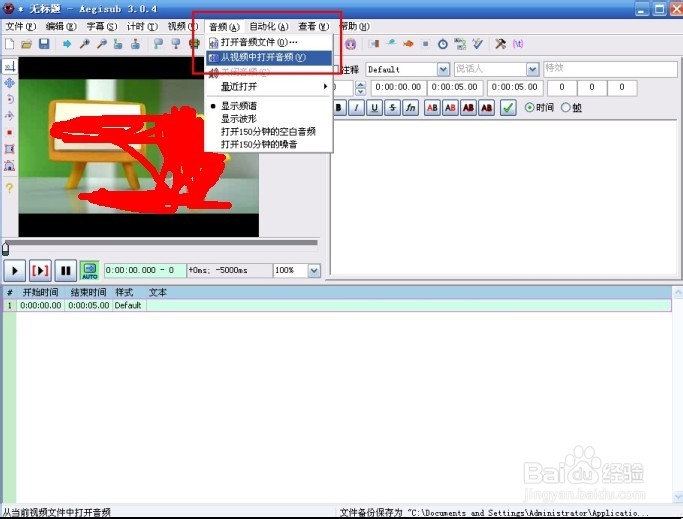
Task: Open the 查看(V) menu
Action: (314, 27)
